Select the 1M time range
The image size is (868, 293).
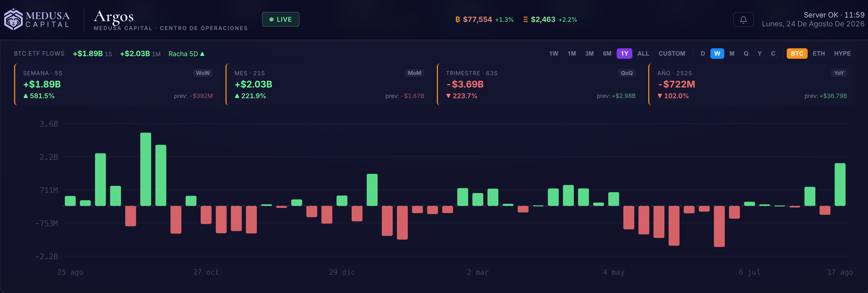[571, 54]
